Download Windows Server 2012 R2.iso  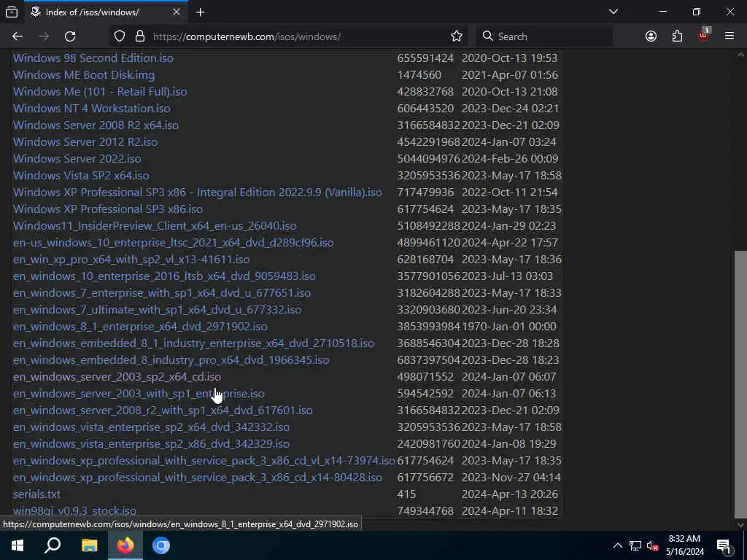[85, 142]
